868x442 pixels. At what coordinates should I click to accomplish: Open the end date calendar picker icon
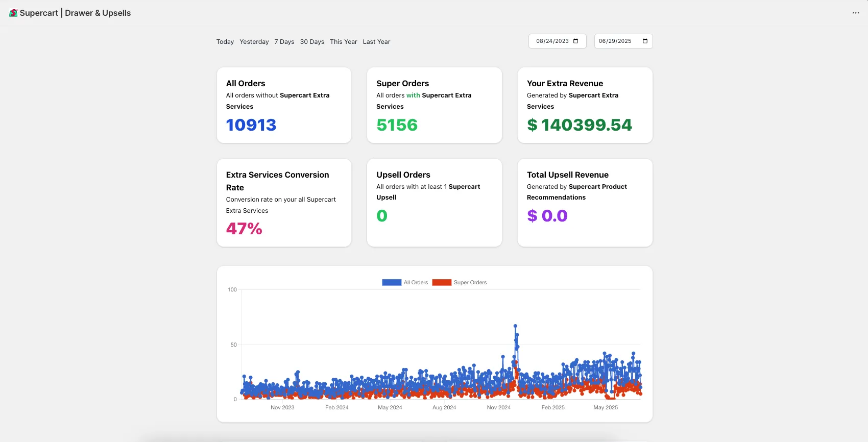point(645,41)
